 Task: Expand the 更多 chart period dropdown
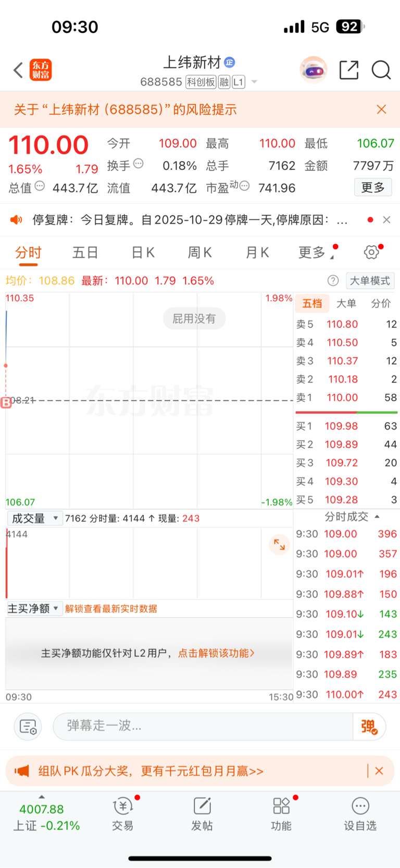point(316,253)
